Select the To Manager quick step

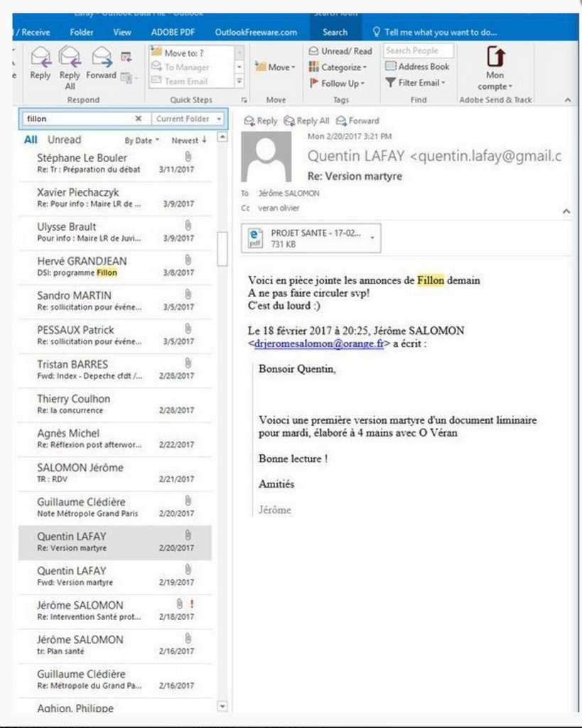192,68
